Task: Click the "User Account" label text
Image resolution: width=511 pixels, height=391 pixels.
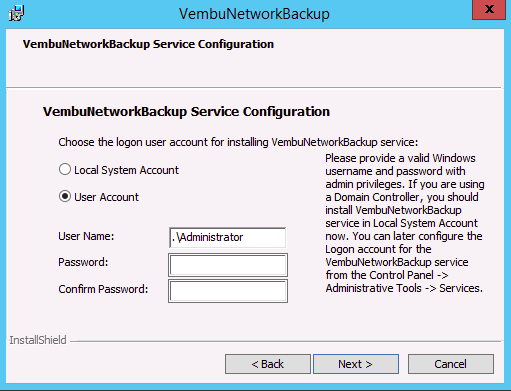Action: click(106, 197)
